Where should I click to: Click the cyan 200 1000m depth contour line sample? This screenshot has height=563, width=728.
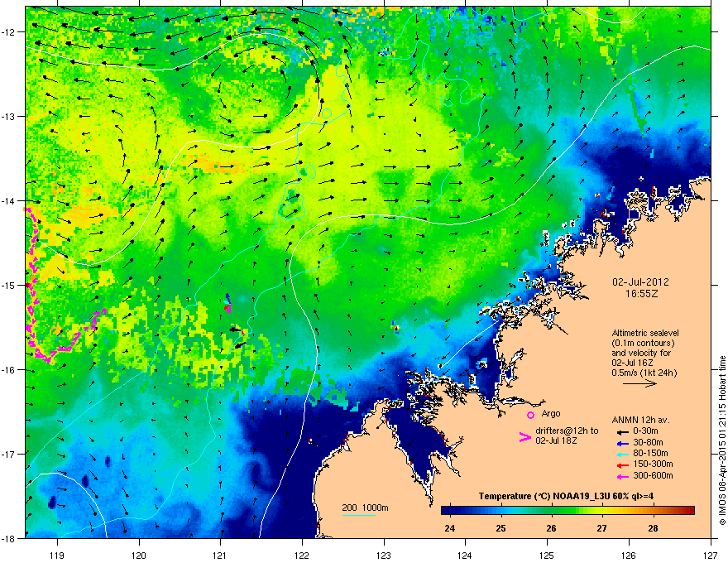pyautogui.click(x=358, y=515)
